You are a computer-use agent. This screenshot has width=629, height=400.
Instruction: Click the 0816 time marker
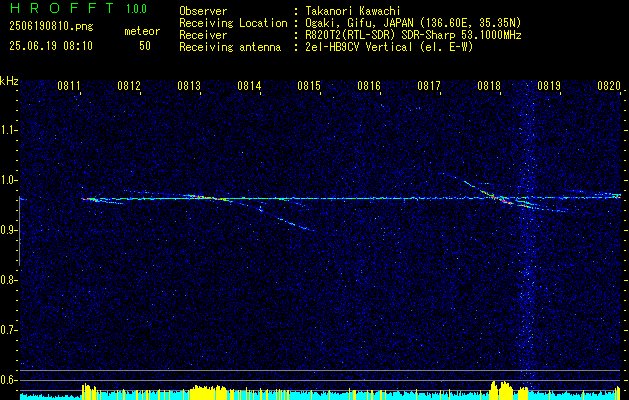coord(369,85)
